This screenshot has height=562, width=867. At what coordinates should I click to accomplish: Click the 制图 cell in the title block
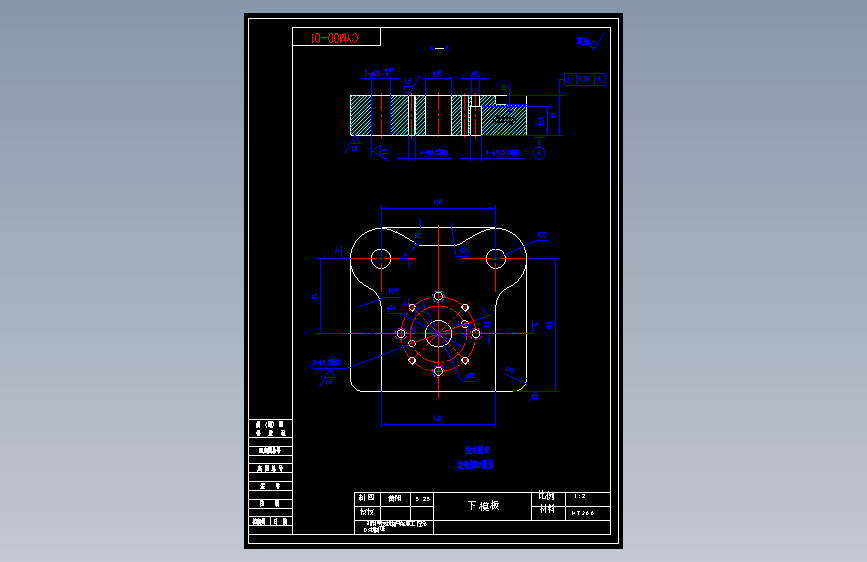pos(367,498)
